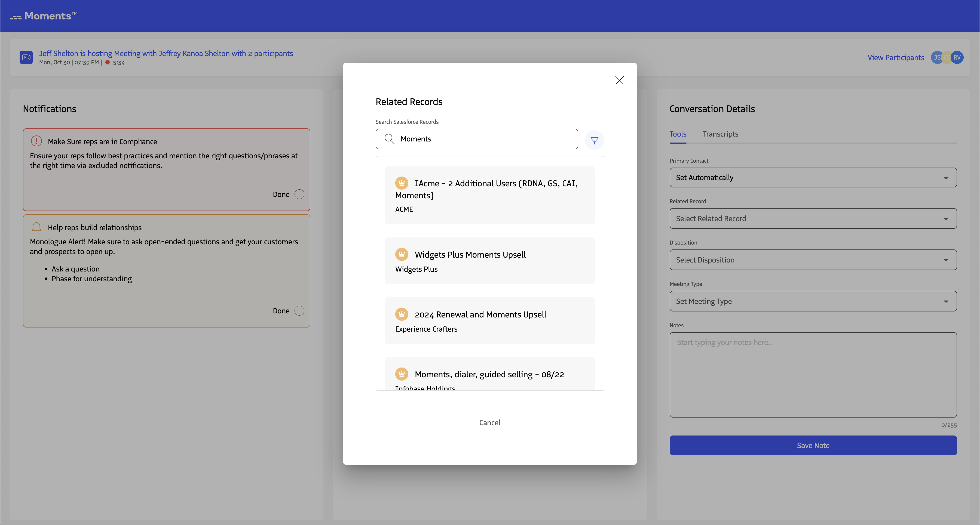Close the Related Records modal
980x525 pixels.
tap(619, 80)
